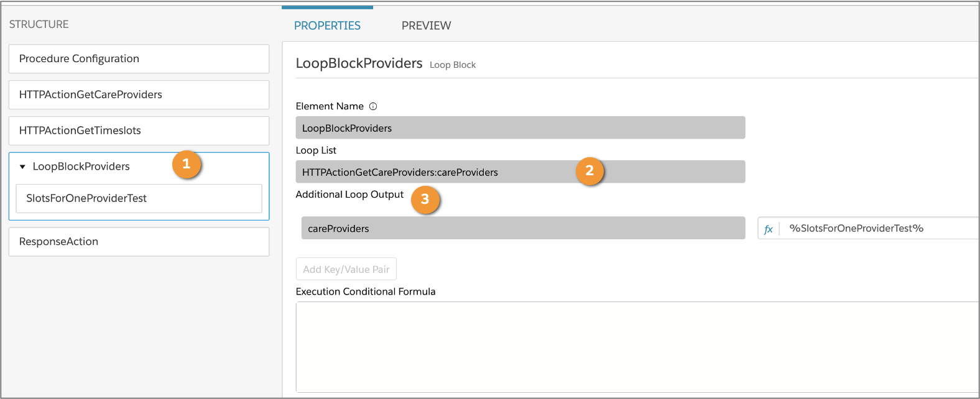This screenshot has width=980, height=399.
Task: Click the Add Key/Value Pair button
Action: [x=346, y=269]
